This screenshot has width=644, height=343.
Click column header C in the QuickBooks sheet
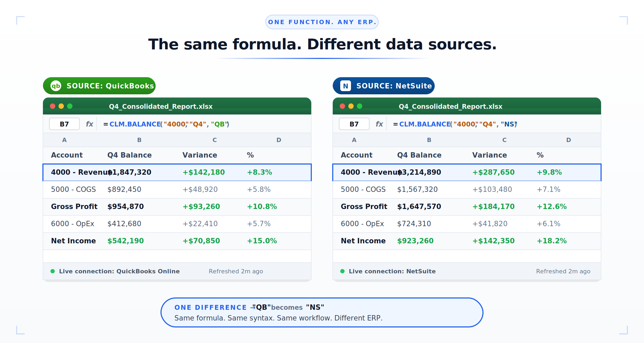point(214,140)
